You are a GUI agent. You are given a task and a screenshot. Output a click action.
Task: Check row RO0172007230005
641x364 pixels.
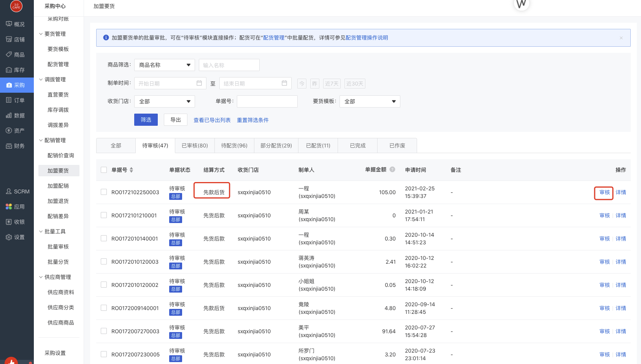[104, 354]
